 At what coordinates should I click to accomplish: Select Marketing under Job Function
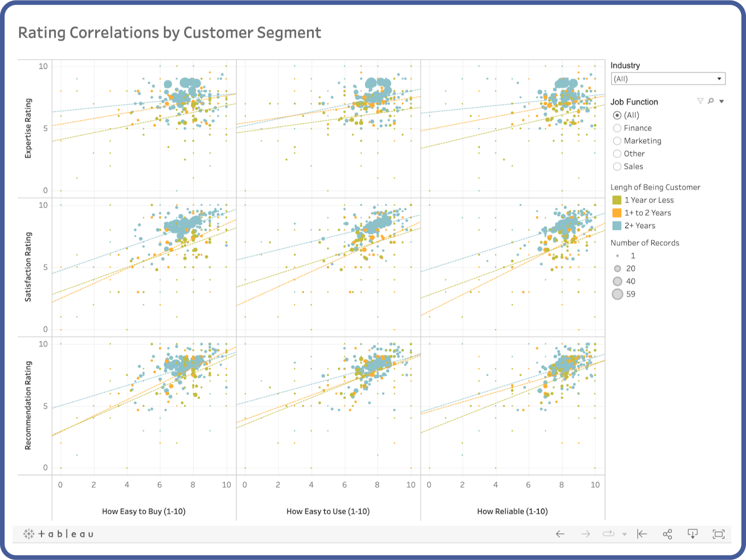coord(617,141)
